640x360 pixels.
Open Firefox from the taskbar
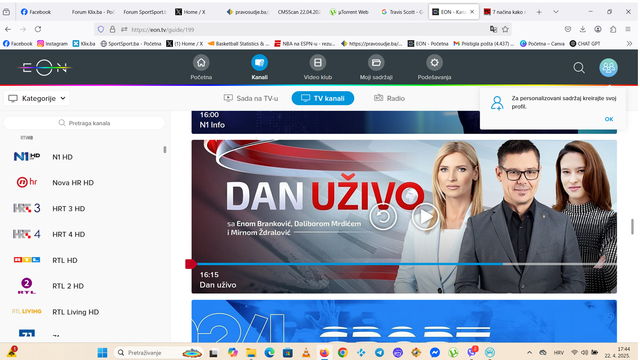point(324,352)
